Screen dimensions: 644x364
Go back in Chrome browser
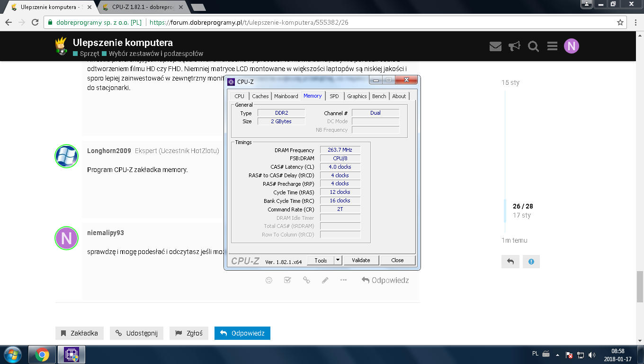[8, 22]
